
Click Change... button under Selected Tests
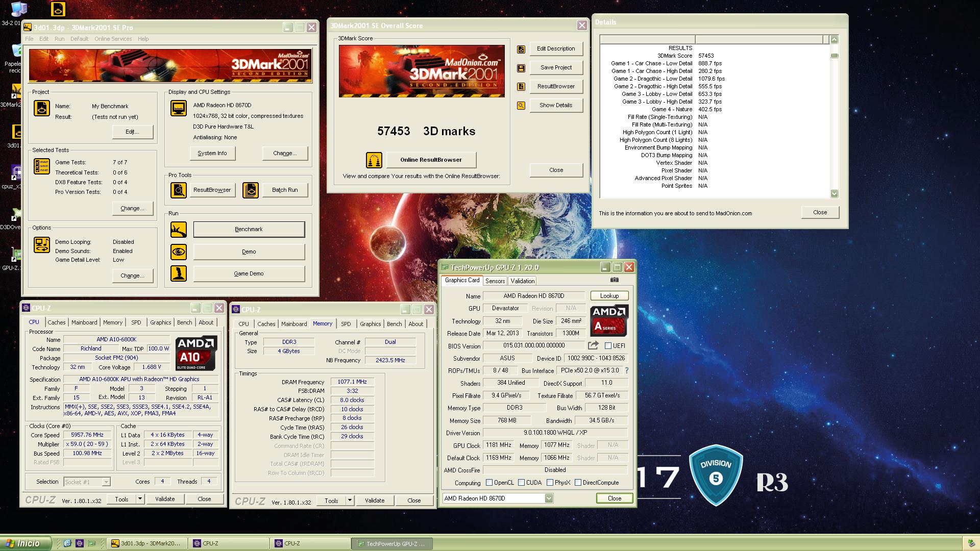click(x=133, y=208)
